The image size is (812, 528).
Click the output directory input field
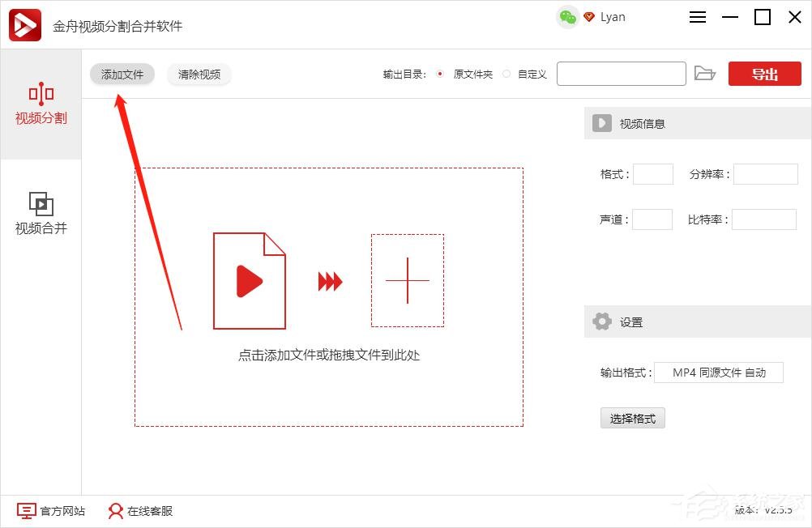pos(621,73)
